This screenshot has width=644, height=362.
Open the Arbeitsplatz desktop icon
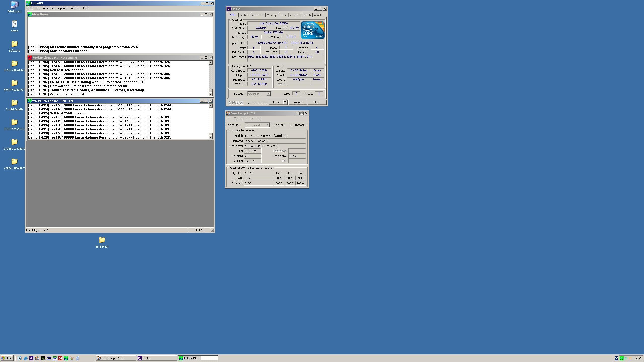click(14, 7)
